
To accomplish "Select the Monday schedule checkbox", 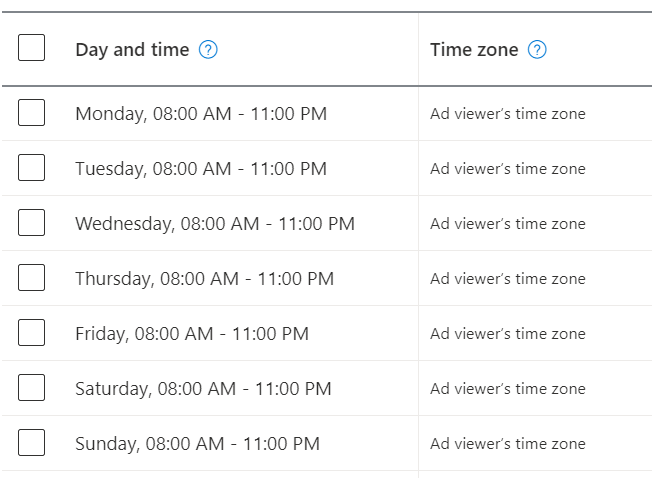I will pyautogui.click(x=32, y=112).
